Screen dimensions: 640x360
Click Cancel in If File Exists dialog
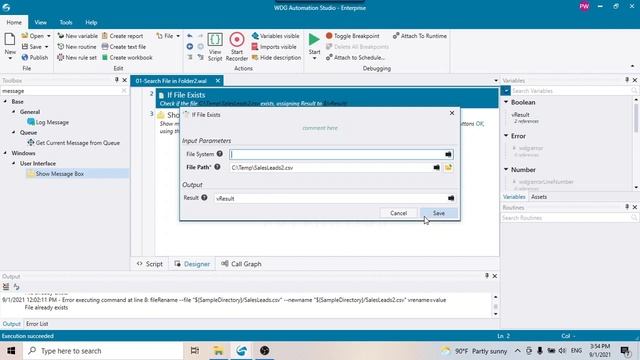click(398, 213)
